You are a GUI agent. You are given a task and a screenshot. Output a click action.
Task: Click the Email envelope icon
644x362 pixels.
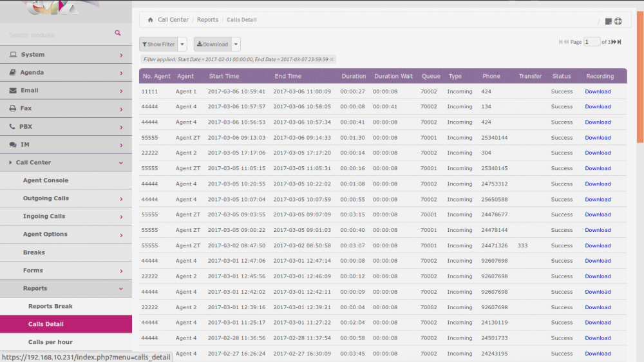13,91
